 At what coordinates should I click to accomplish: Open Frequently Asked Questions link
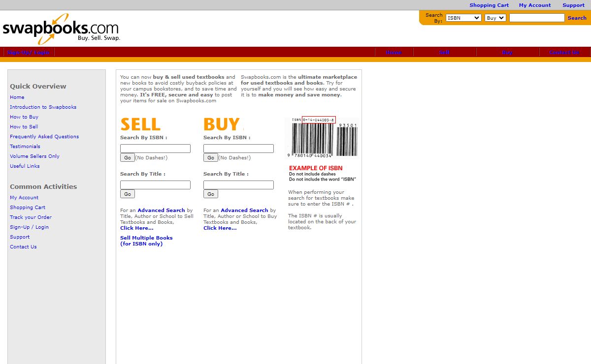pyautogui.click(x=44, y=136)
